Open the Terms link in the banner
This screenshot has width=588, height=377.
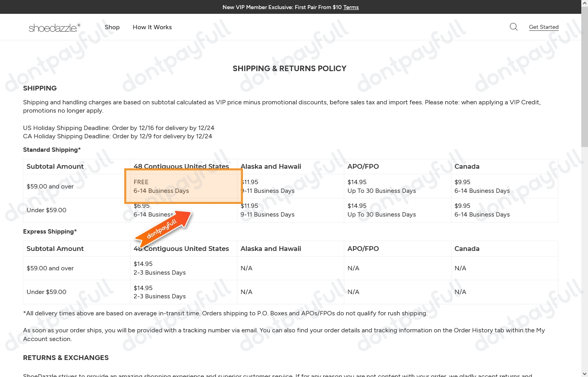pos(351,7)
